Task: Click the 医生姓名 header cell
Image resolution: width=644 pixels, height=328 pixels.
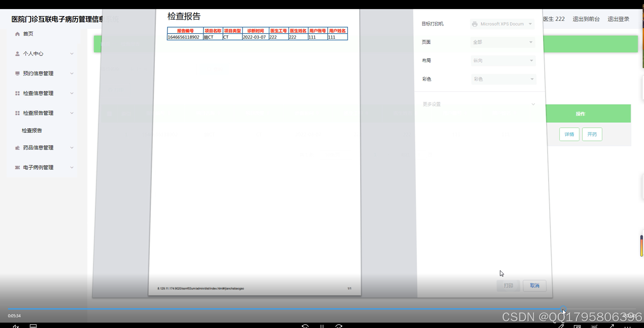Action: [x=298, y=31]
